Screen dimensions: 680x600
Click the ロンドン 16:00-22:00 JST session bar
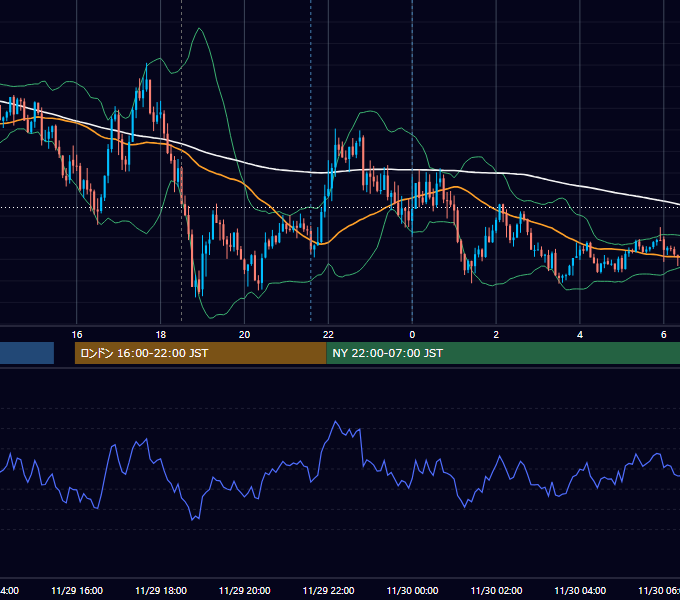click(200, 353)
